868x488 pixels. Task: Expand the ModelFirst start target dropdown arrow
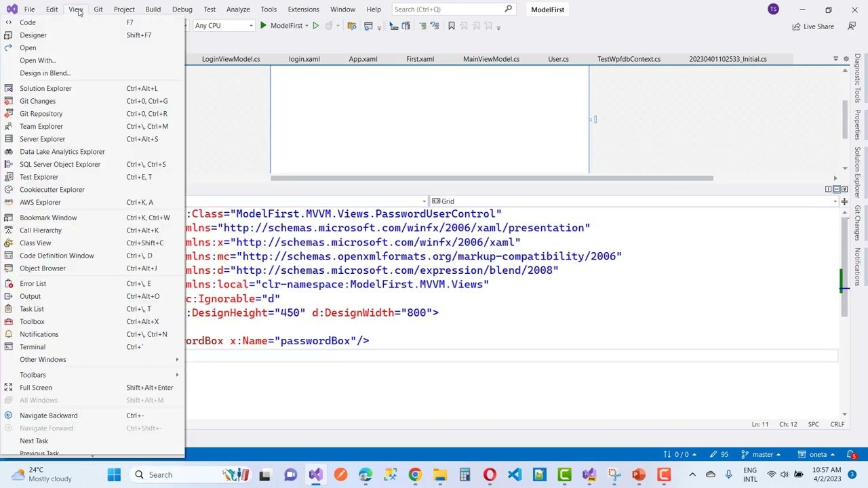click(306, 26)
